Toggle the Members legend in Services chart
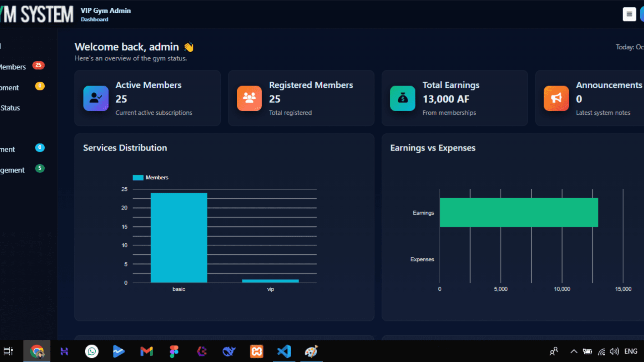 [150, 178]
